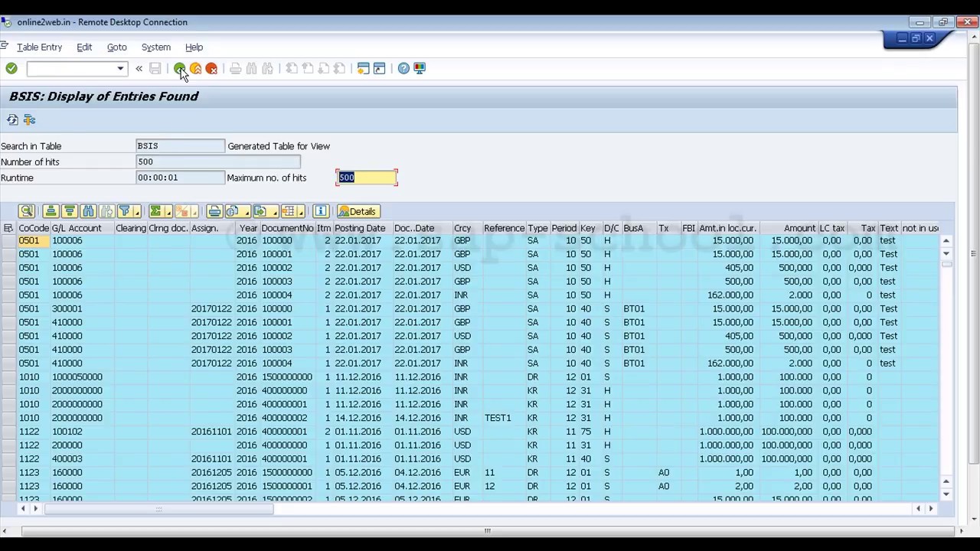Click the green Back icon

pyautogui.click(x=179, y=69)
